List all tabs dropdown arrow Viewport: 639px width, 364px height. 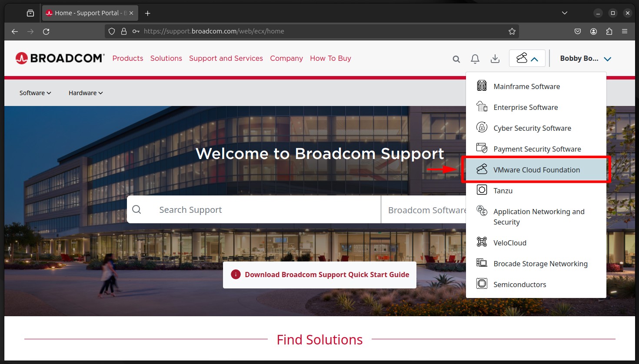pos(565,13)
